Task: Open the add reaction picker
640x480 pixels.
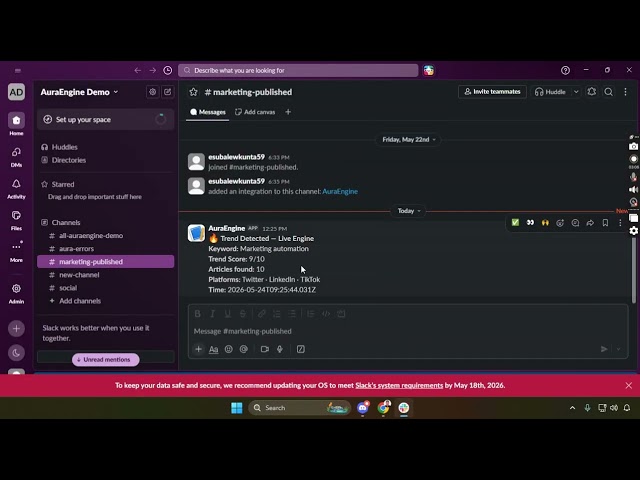Action: (560, 223)
